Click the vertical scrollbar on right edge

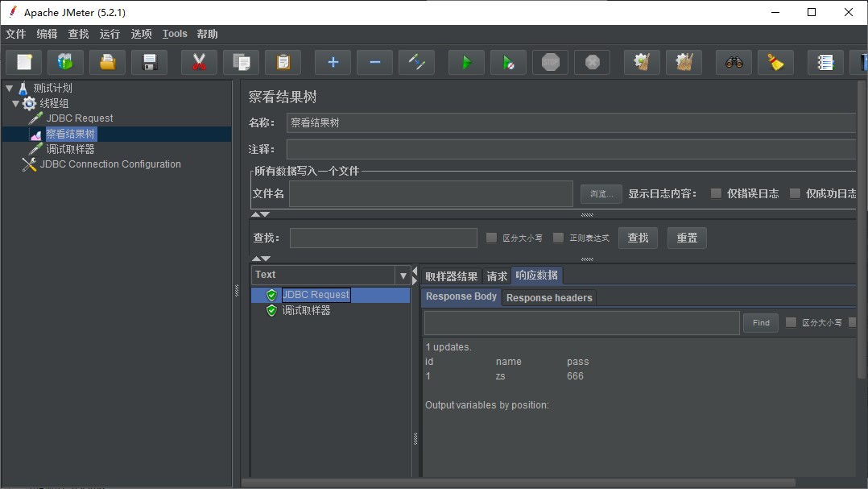862,230
